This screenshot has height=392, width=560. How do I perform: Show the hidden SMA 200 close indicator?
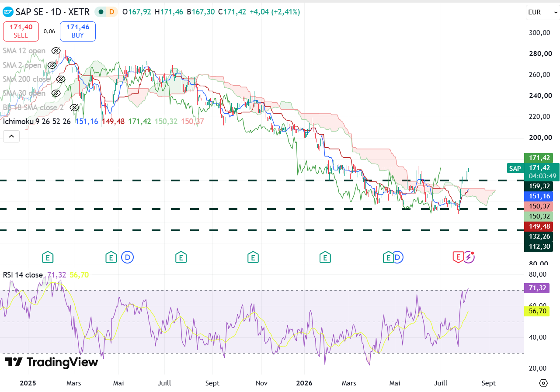[x=61, y=79]
